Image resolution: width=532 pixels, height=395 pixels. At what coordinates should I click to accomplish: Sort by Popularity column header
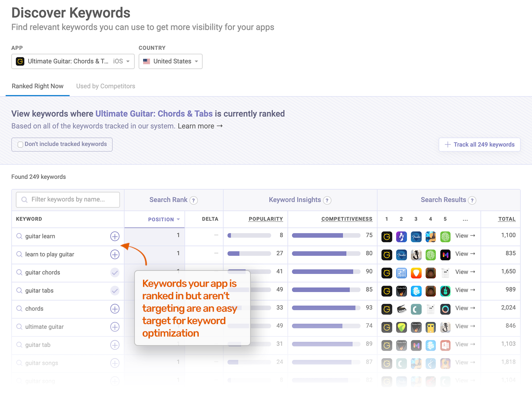[266, 219]
